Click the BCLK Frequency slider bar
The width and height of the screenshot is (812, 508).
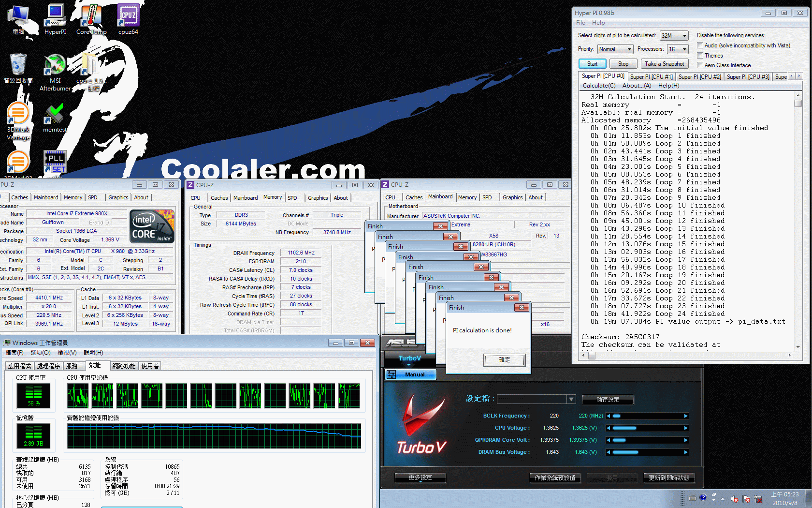click(x=647, y=416)
